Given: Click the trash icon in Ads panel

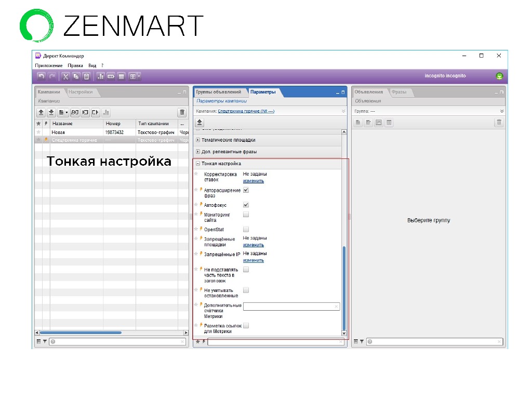Looking at the screenshot, I should point(499,123).
